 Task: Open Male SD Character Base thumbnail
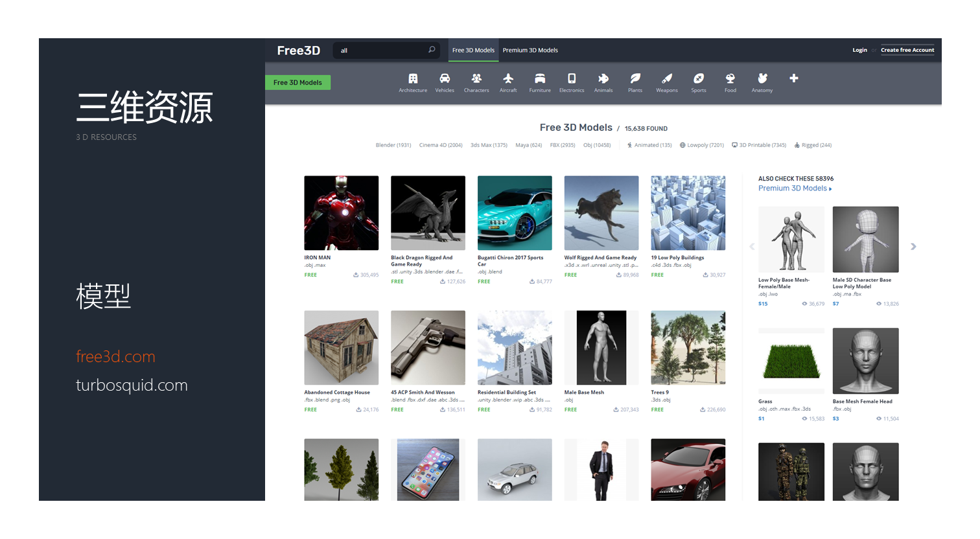866,240
